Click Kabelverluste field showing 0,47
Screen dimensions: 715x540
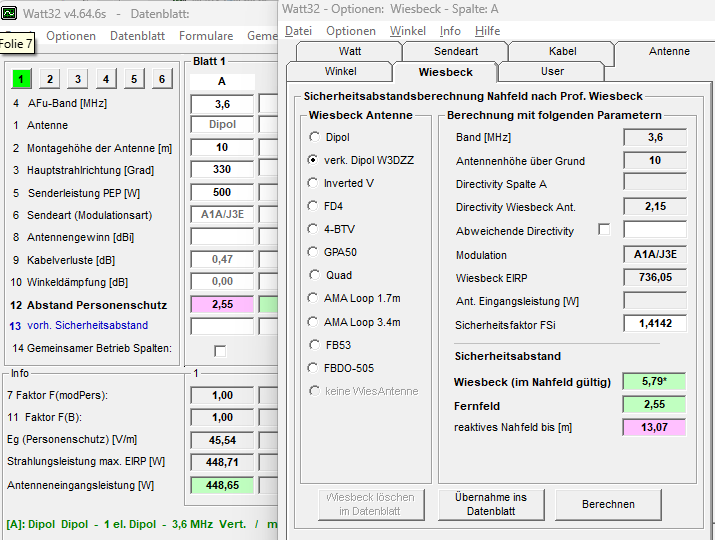[222, 259]
